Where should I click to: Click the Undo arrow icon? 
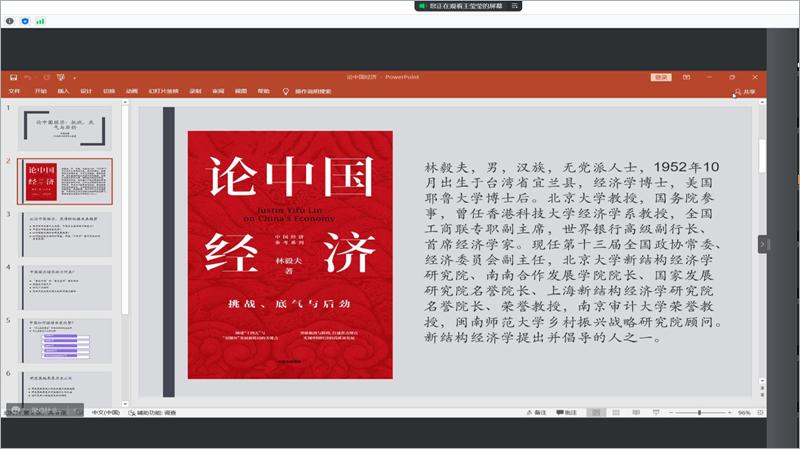pyautogui.click(x=29, y=77)
